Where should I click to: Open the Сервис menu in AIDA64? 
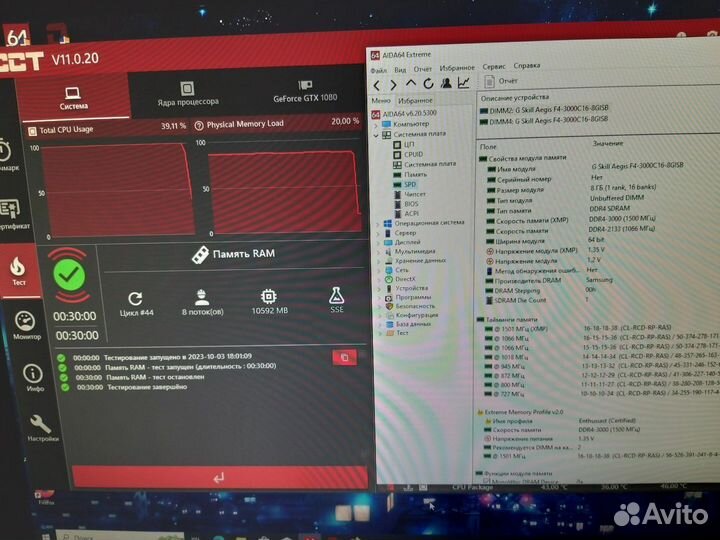494,67
